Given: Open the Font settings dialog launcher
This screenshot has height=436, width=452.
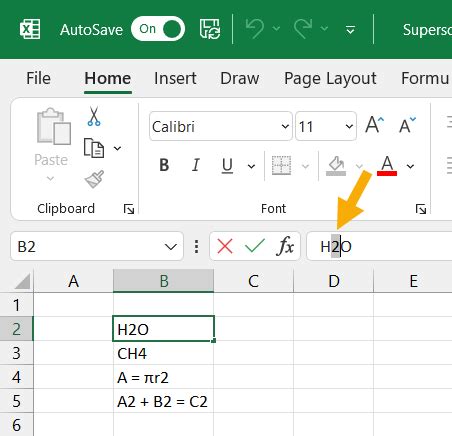Looking at the screenshot, I should tap(421, 209).
